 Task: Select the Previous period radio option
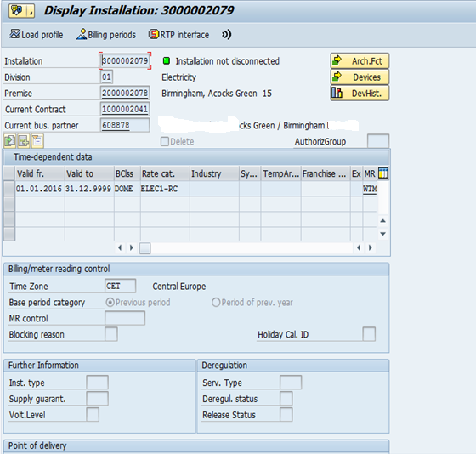[x=110, y=303]
